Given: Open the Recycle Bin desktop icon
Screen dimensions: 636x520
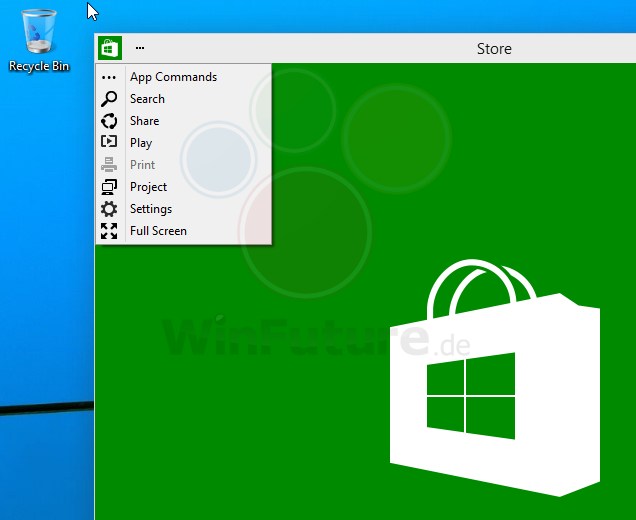Looking at the screenshot, I should (39, 41).
